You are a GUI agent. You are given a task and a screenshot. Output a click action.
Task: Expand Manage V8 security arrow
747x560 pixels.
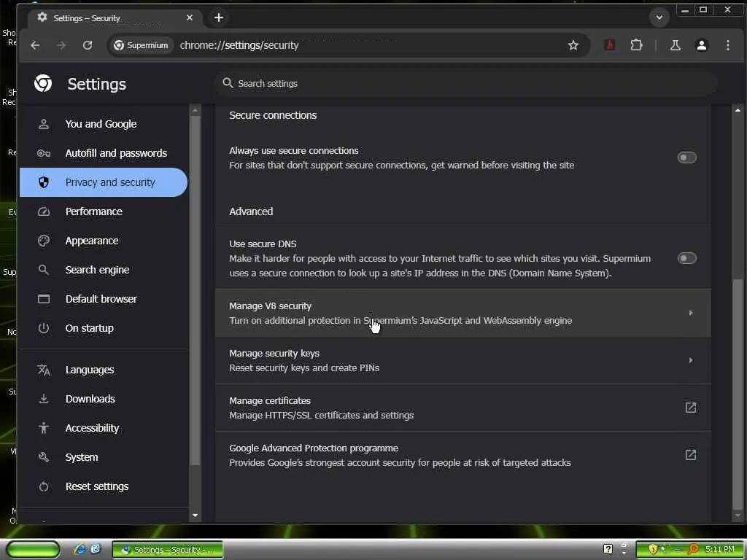coord(690,313)
